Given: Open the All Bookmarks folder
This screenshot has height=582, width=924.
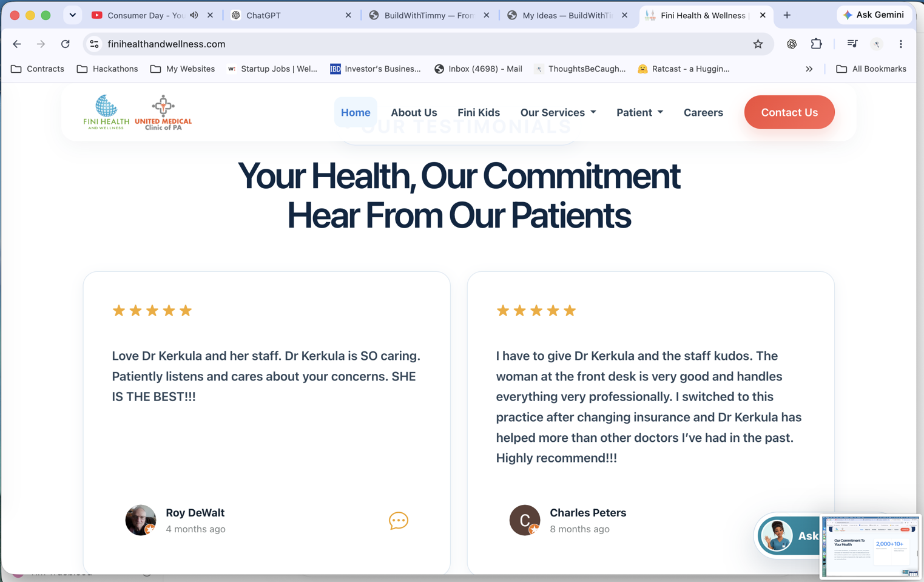Looking at the screenshot, I should (x=871, y=69).
